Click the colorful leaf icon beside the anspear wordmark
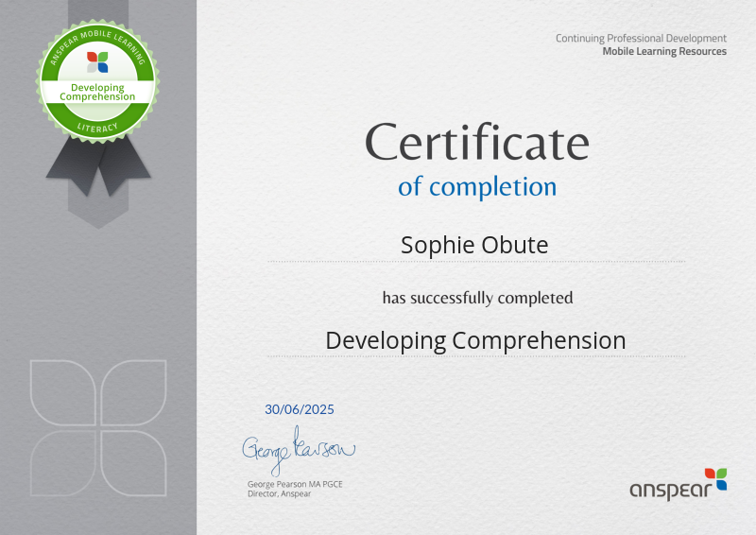The height and width of the screenshot is (535, 756). click(x=715, y=478)
